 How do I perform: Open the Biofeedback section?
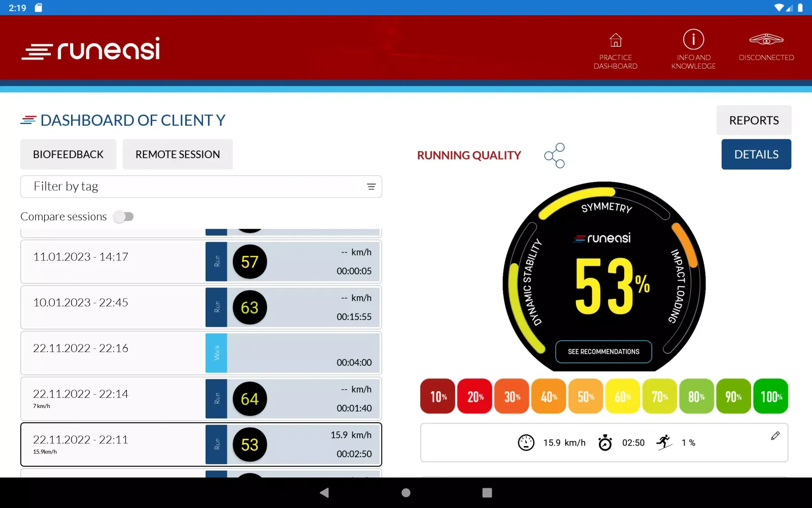(x=68, y=154)
